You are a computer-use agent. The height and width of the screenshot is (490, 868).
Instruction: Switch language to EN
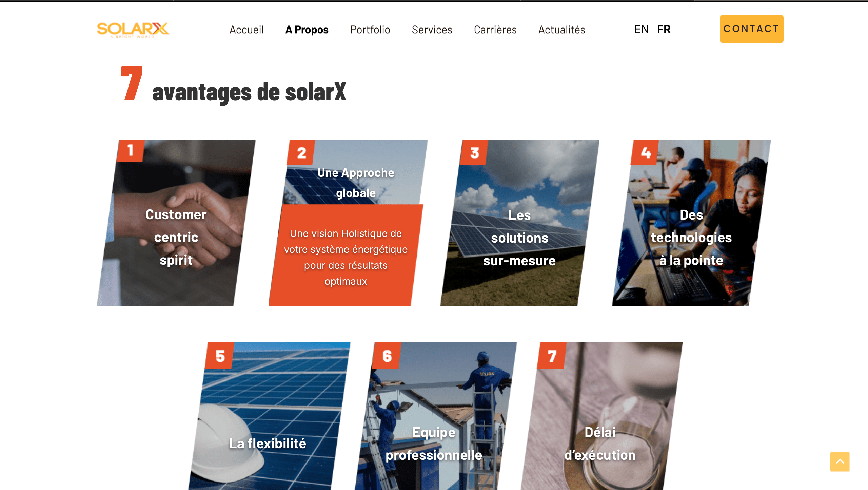tap(642, 29)
